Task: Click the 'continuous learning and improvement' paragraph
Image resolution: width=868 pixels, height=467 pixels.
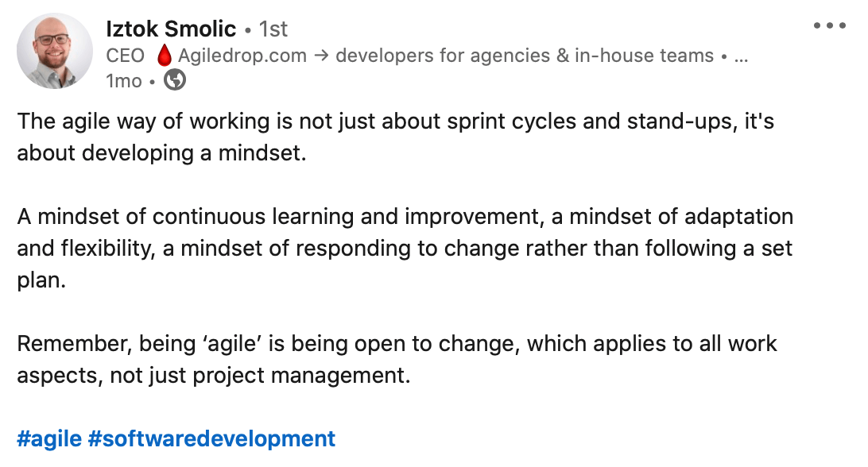Action: click(405, 248)
